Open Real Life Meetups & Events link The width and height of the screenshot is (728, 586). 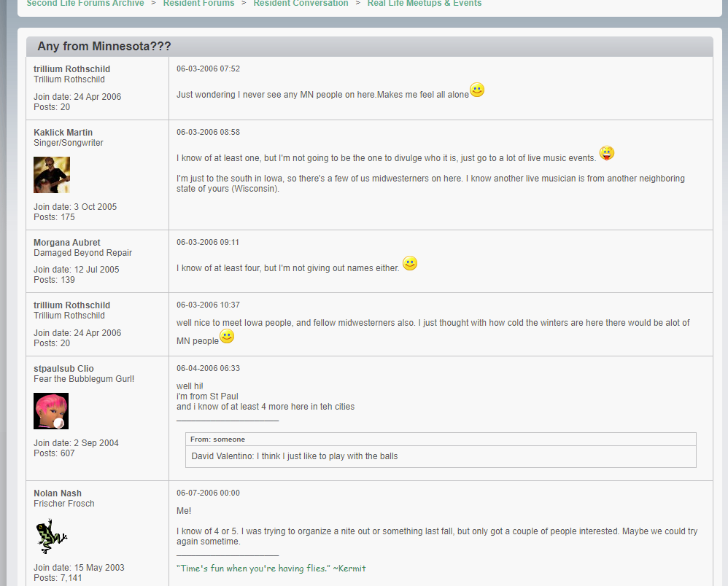click(425, 3)
